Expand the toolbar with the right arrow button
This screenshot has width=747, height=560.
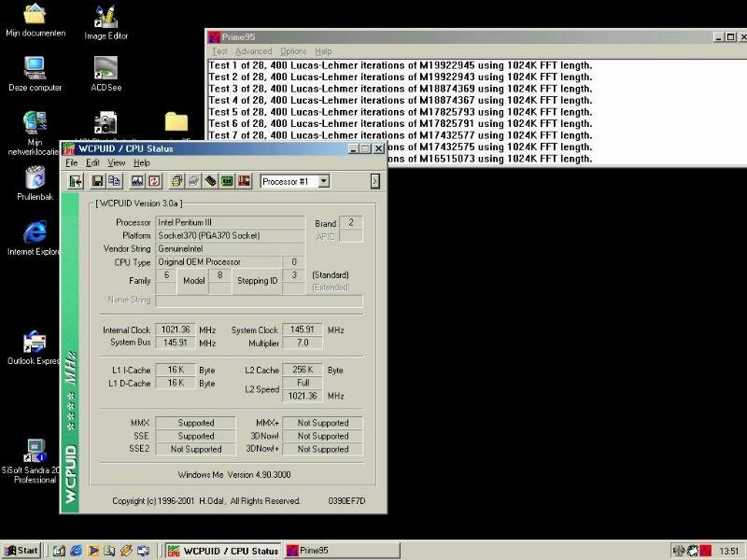375,181
